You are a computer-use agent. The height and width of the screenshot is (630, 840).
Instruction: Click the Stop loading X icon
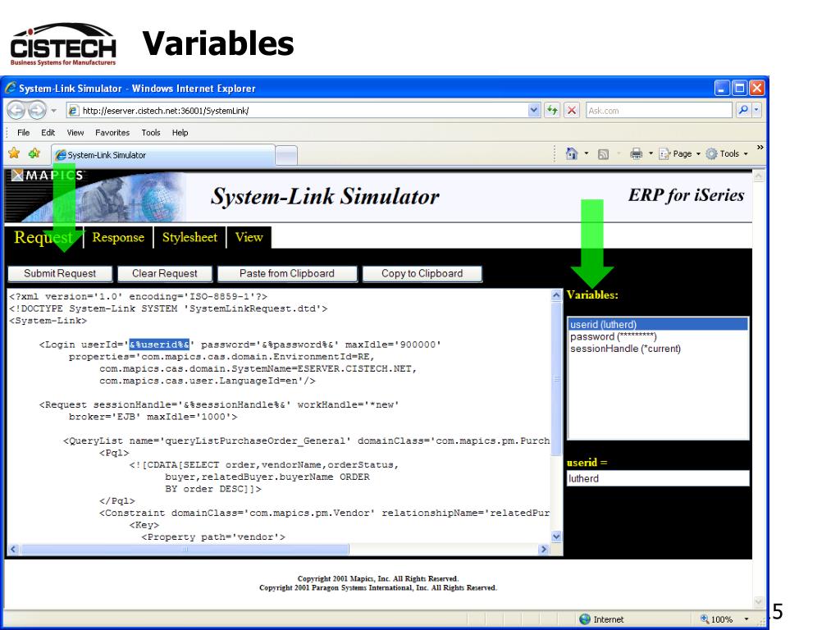(572, 111)
